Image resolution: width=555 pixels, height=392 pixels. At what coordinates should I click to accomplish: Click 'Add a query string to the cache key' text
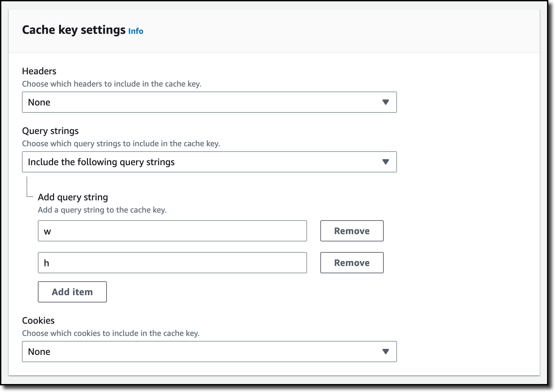tap(102, 210)
